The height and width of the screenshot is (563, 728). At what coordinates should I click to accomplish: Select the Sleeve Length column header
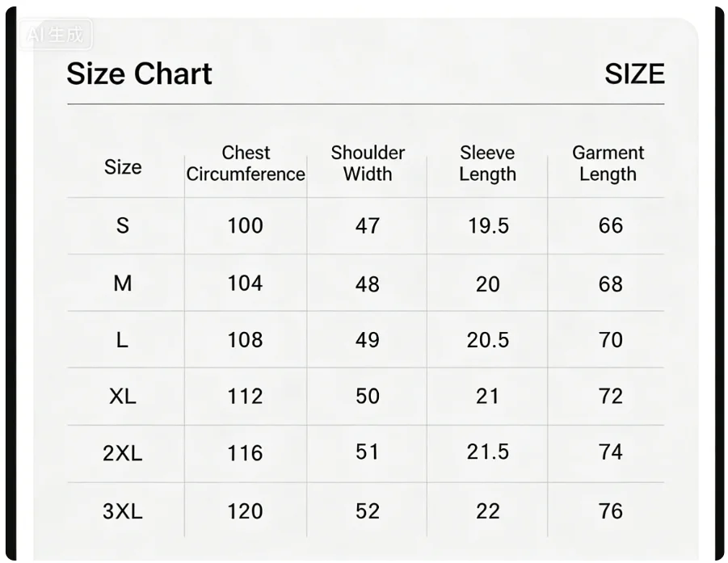pyautogui.click(x=487, y=163)
